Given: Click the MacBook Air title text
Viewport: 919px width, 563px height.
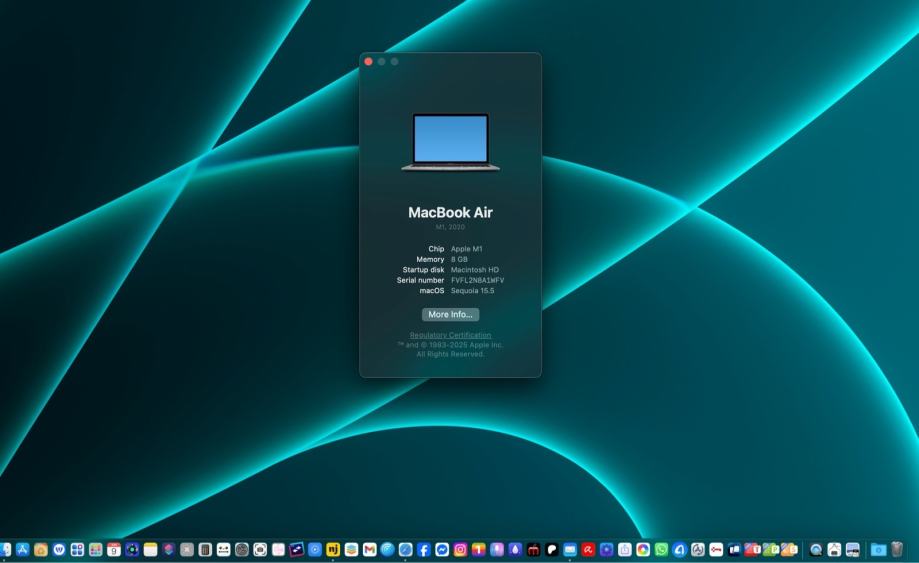Looking at the screenshot, I should click(450, 213).
